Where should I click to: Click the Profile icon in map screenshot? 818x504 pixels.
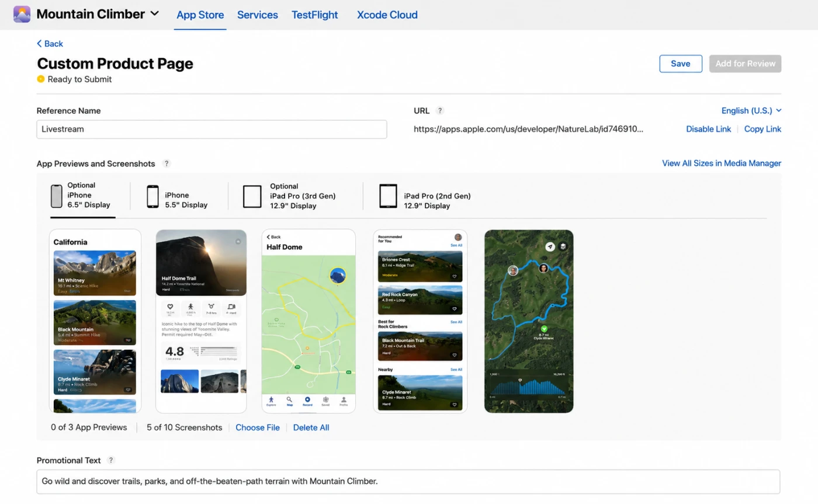pos(344,401)
